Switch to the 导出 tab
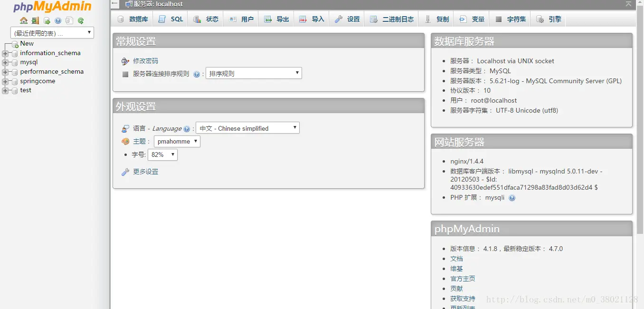The height and width of the screenshot is (309, 644). tap(276, 19)
